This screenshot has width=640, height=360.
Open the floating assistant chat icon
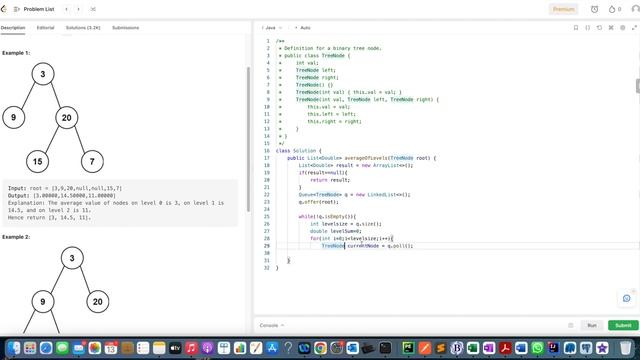(627, 298)
